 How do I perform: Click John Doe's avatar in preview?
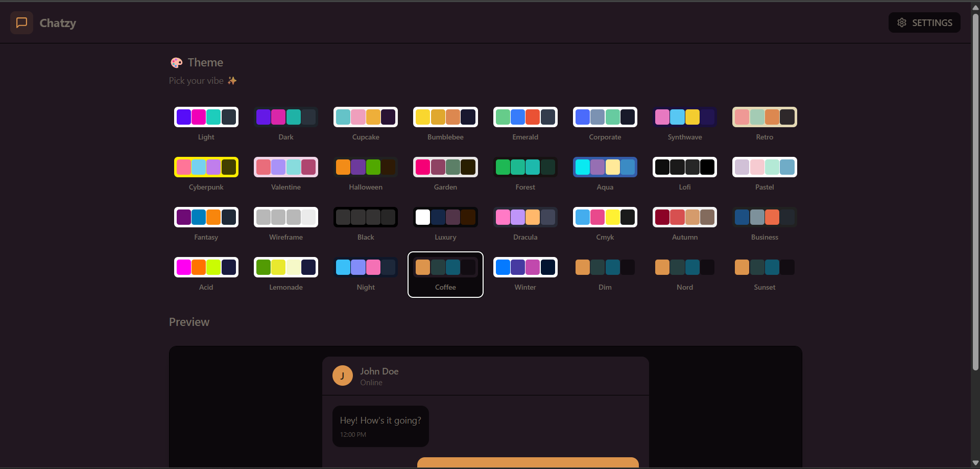[x=343, y=376]
